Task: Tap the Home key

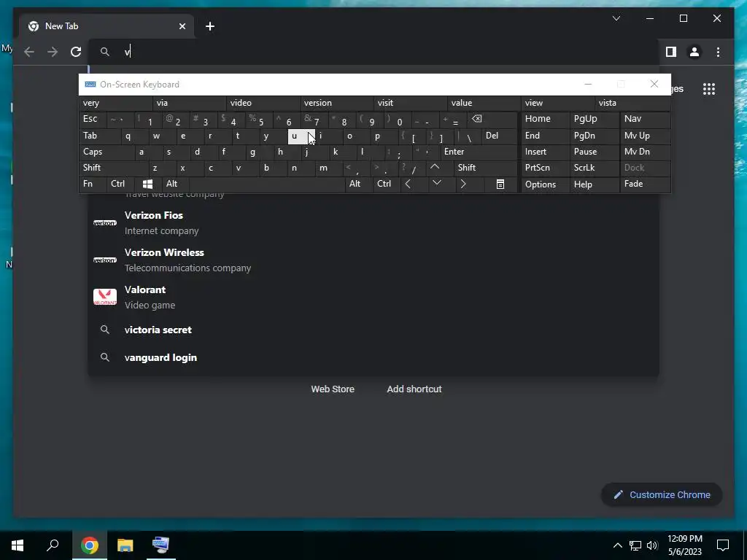Action: coord(546,119)
